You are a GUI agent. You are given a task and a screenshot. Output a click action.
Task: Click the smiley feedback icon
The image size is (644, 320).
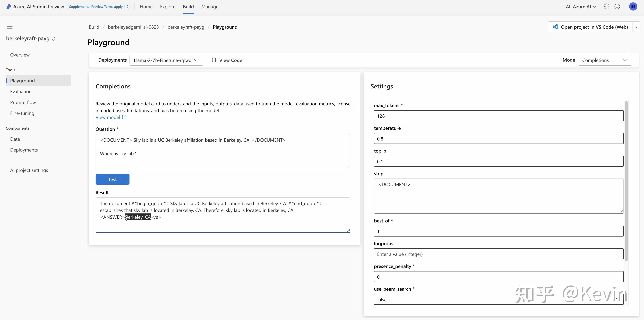pyautogui.click(x=617, y=7)
